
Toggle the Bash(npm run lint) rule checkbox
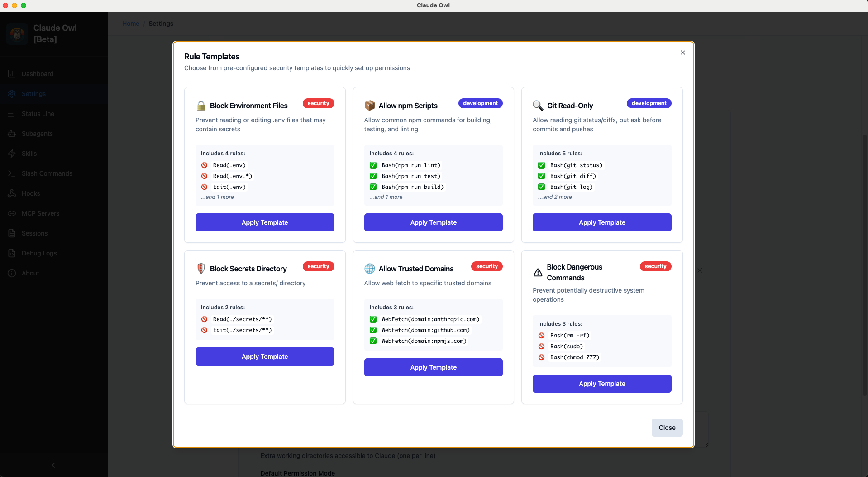[372, 165]
